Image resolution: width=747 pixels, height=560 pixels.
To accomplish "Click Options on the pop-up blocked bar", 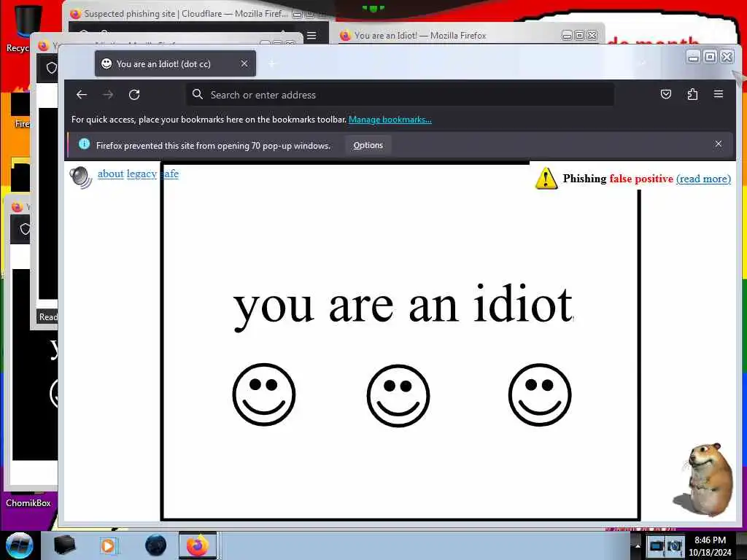I will pos(368,145).
